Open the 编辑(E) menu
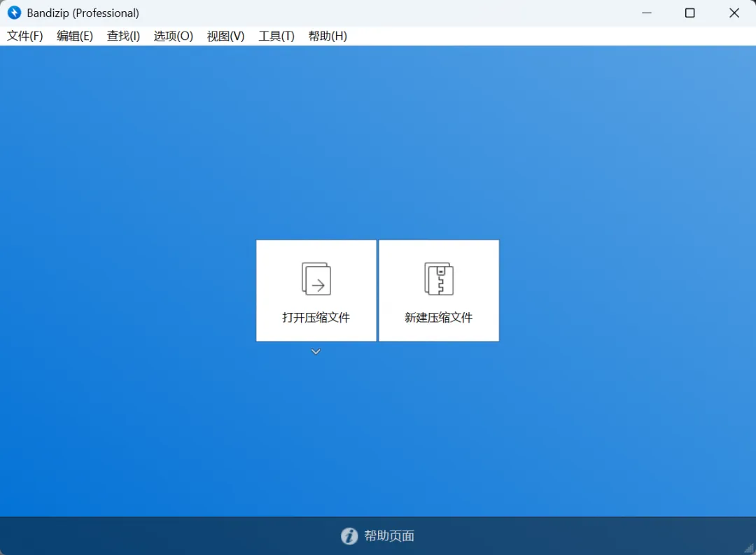 tap(75, 36)
